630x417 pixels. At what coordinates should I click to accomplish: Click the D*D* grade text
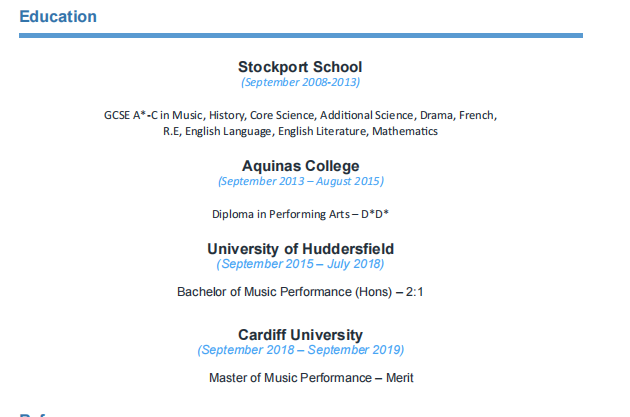click(374, 214)
